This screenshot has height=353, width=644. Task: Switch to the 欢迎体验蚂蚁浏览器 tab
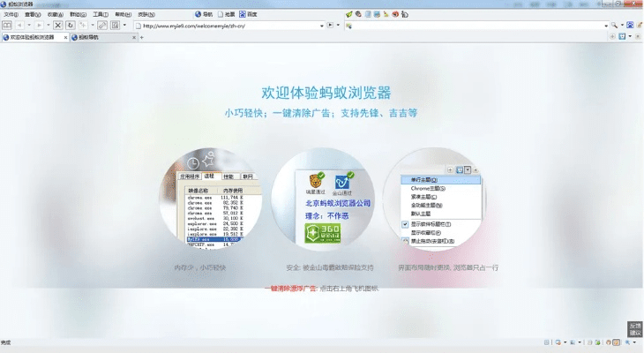32,37
